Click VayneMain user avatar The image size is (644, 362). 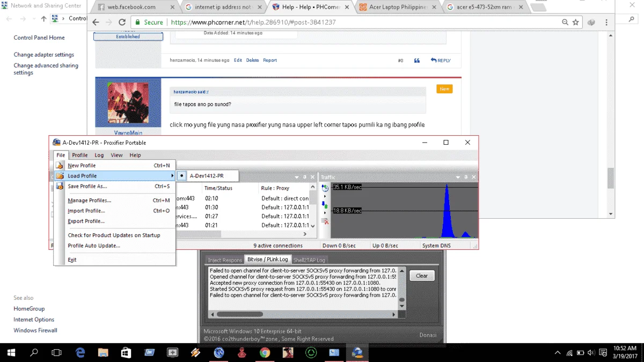pyautogui.click(x=128, y=104)
